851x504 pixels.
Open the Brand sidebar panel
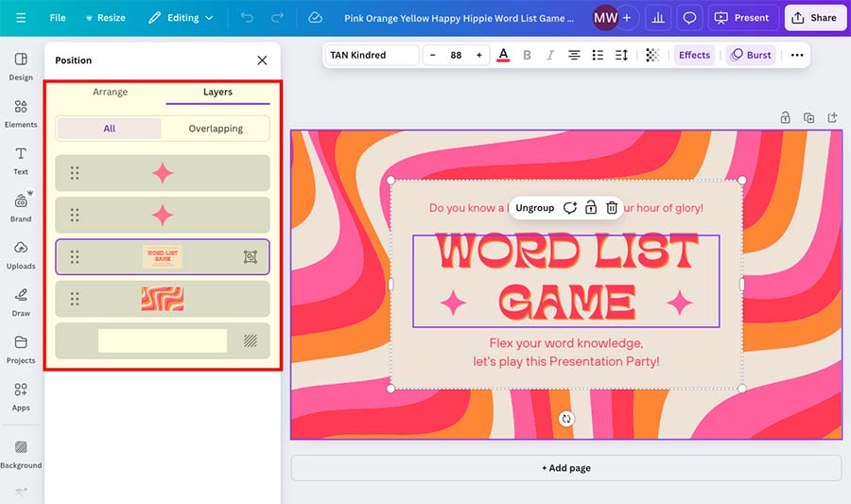[x=21, y=208]
